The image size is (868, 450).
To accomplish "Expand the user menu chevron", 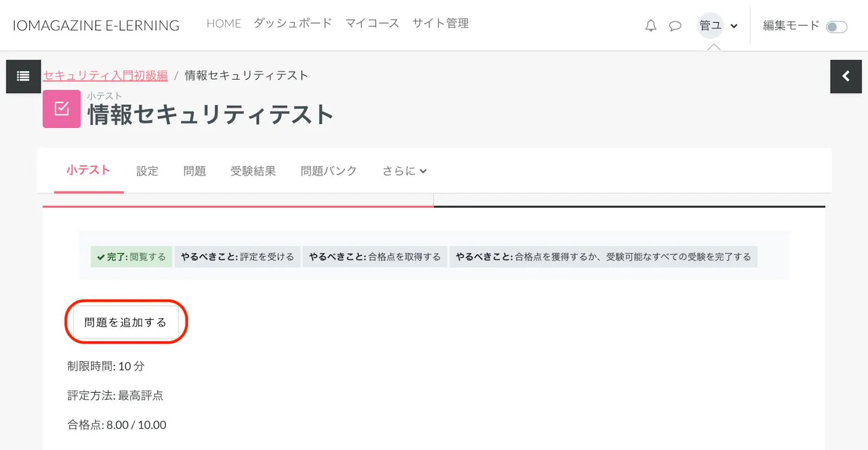I will pyautogui.click(x=734, y=26).
